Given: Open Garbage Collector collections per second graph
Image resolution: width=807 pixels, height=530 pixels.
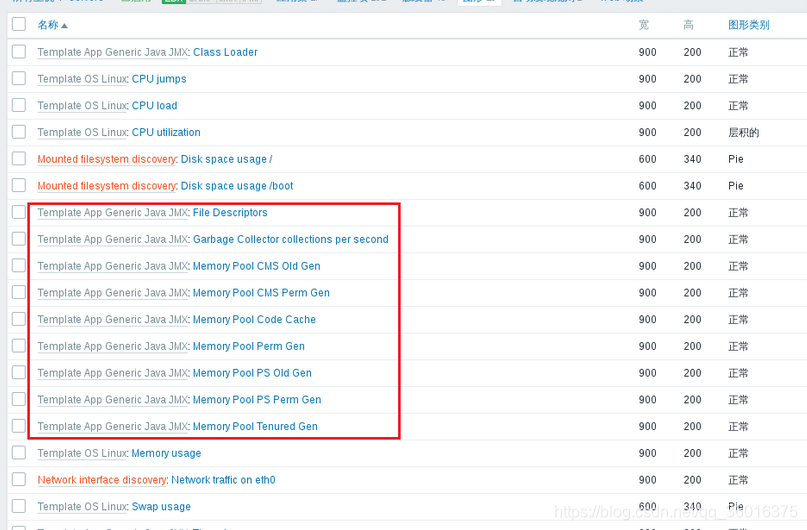Looking at the screenshot, I should (x=291, y=239).
